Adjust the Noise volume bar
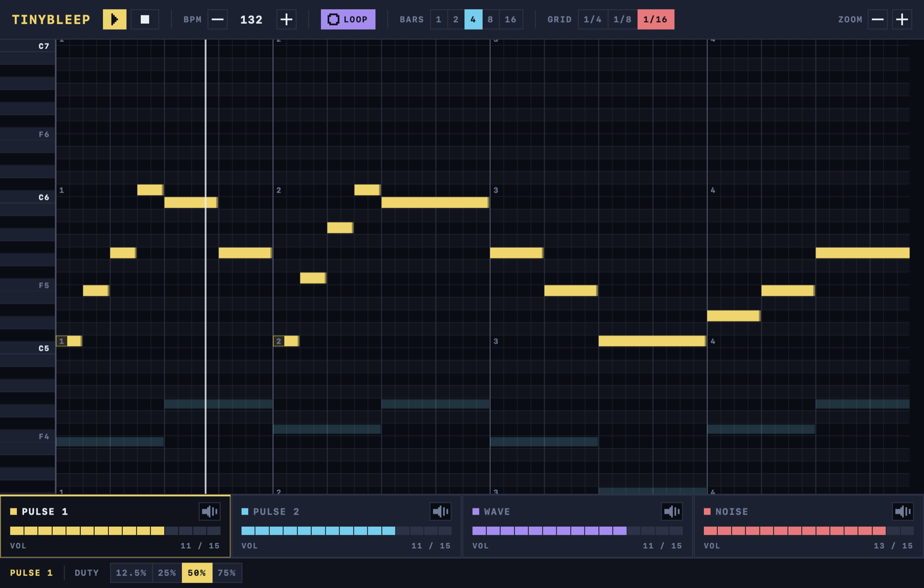Screen dimensions: 924x588 coord(808,531)
